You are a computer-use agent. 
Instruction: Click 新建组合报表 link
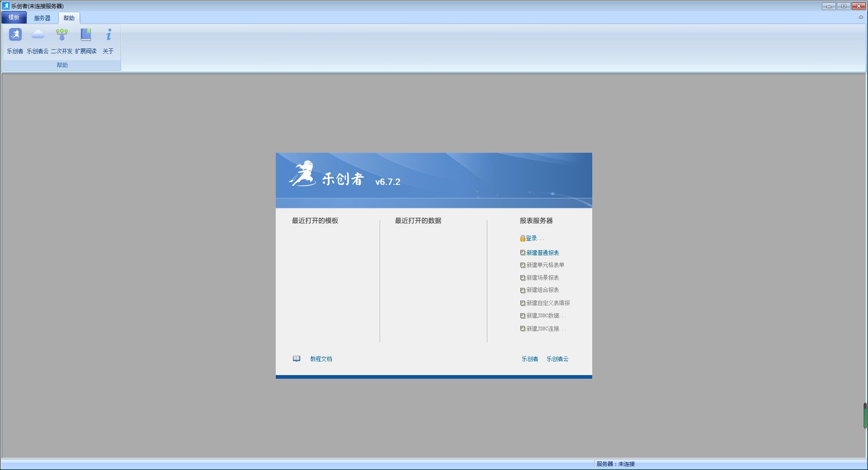(542, 290)
